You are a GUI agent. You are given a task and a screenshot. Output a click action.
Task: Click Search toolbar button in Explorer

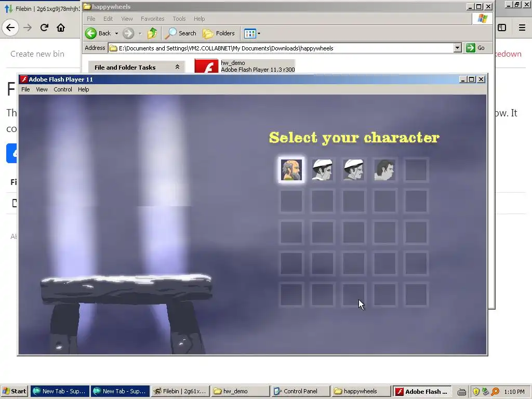click(x=180, y=33)
